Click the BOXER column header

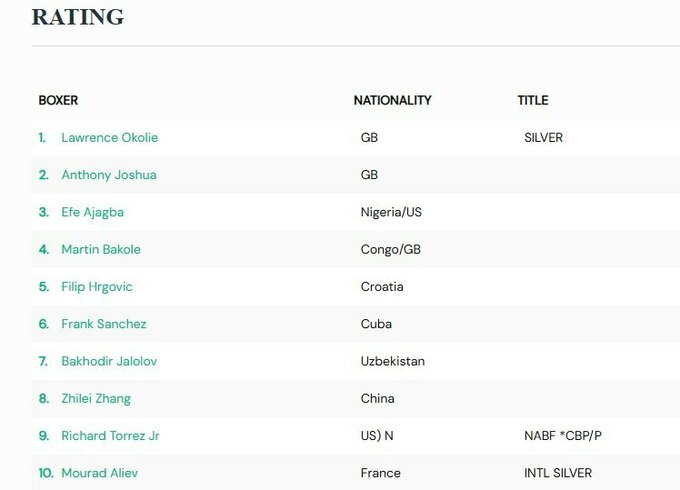click(x=58, y=100)
